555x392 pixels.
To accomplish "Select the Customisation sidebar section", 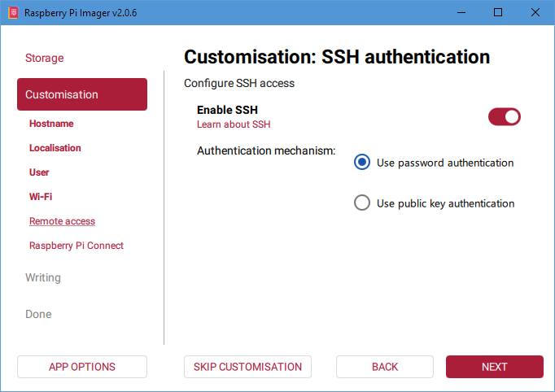I will pos(82,94).
